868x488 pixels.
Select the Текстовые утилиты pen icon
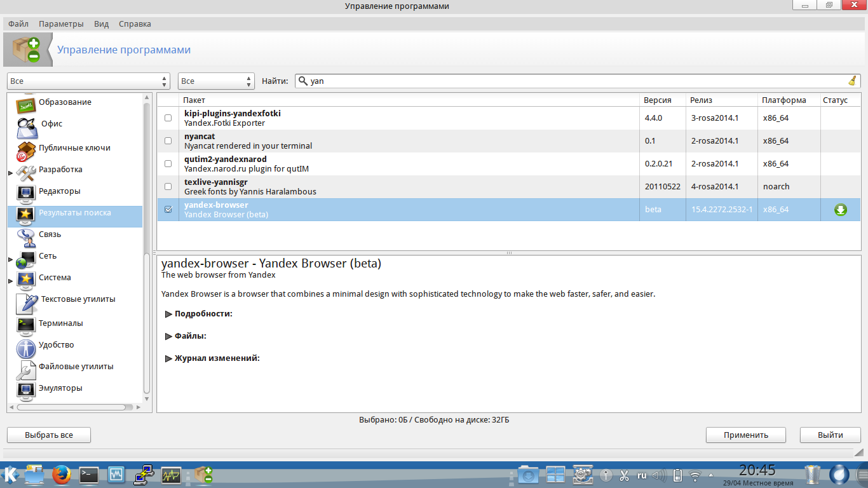point(27,303)
